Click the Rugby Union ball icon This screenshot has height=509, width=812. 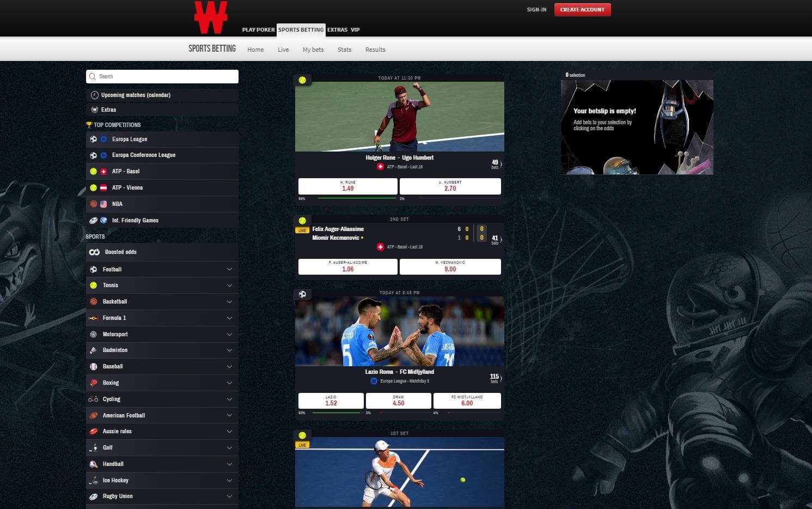93,496
